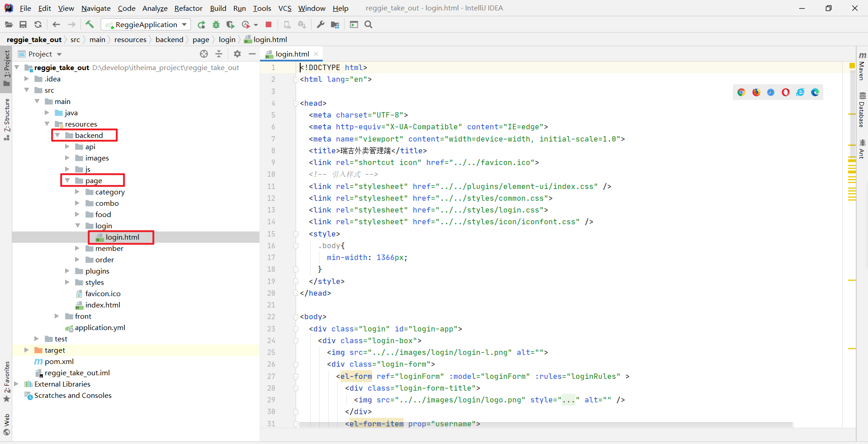
Task: Toggle the Structure tool window
Action: pyautogui.click(x=7, y=119)
